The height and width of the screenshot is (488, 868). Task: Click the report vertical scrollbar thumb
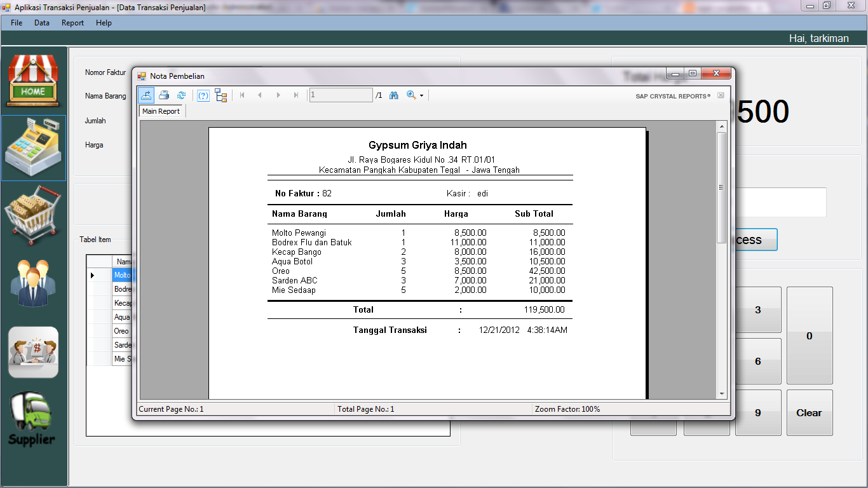(721, 187)
